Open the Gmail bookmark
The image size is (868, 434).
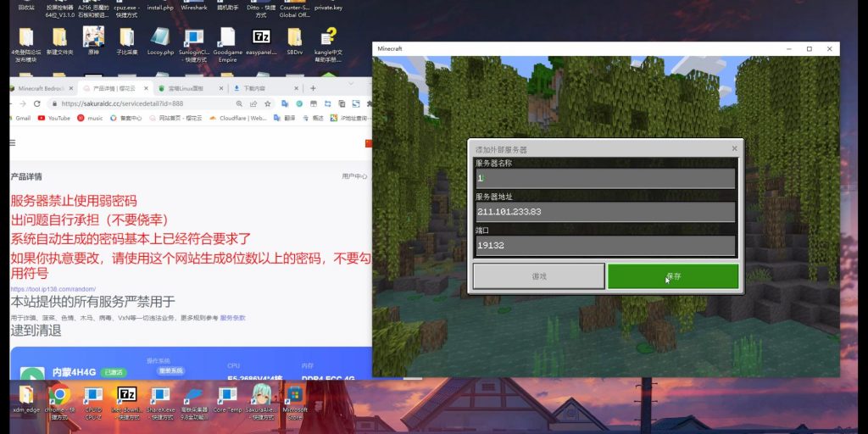pos(20,118)
